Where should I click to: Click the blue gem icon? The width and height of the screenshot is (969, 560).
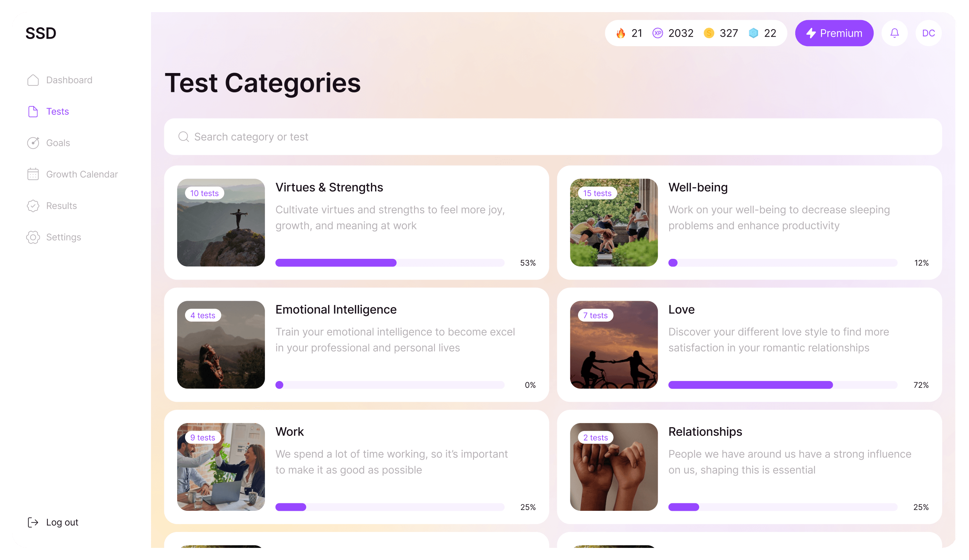point(753,33)
